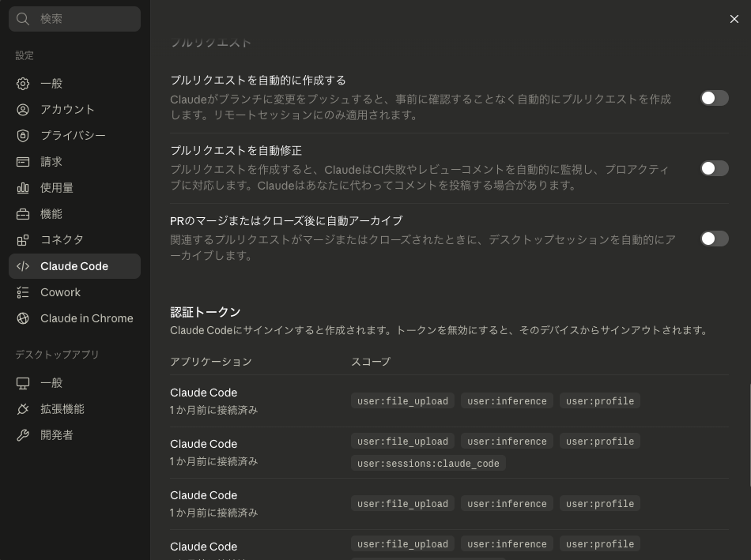The image size is (751, 560).
Task: Click the user:sessions:claude_code scope tag
Action: coord(428,464)
